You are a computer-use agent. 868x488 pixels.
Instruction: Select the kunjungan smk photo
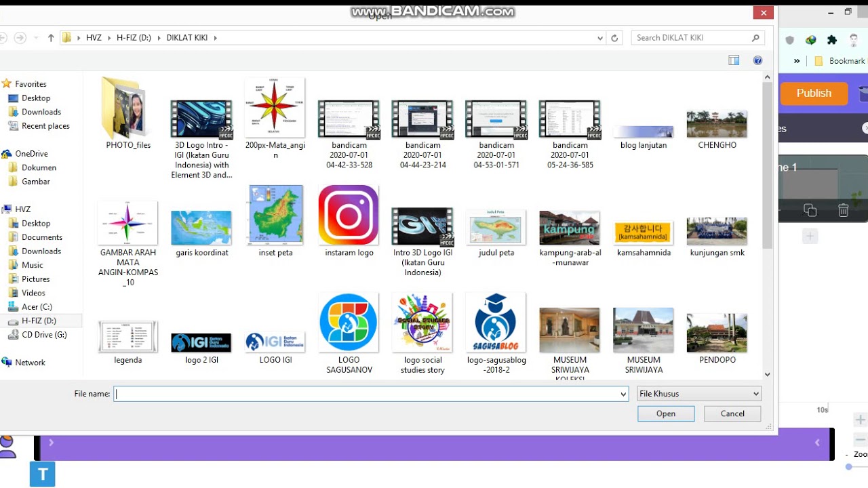pyautogui.click(x=717, y=232)
